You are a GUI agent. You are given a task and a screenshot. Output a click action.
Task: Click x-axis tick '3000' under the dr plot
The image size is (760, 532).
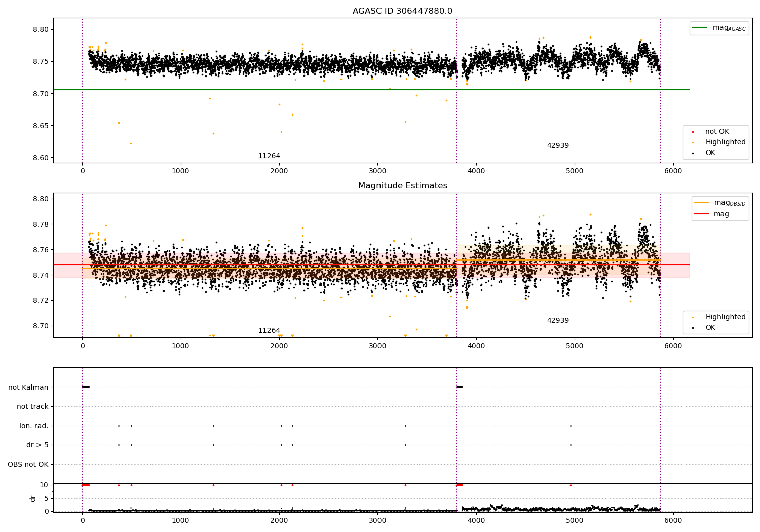pos(377,520)
